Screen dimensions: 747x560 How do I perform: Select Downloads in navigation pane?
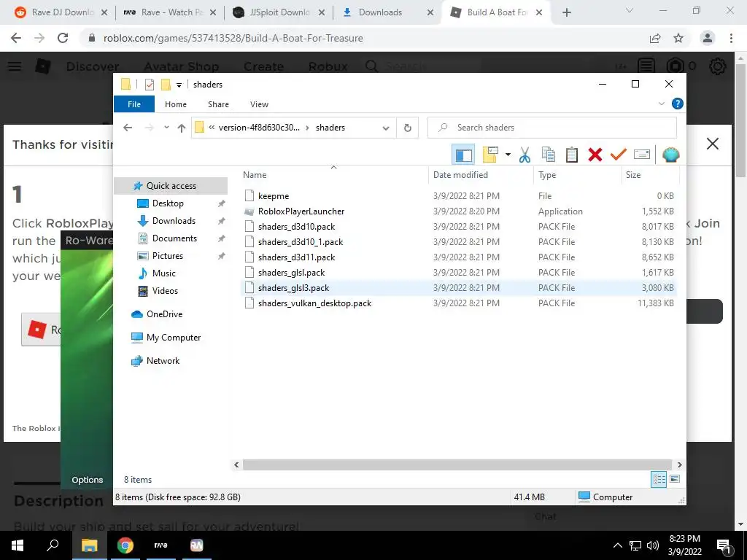(x=174, y=221)
